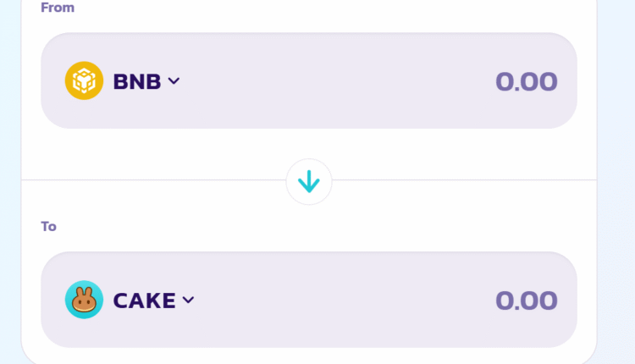The image size is (635, 364).
Task: Click the divider line left of the swap arrow
Action: coord(152,180)
